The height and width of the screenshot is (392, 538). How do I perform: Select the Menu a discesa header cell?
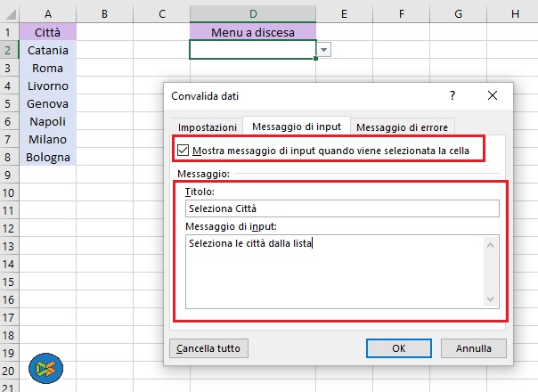(253, 33)
